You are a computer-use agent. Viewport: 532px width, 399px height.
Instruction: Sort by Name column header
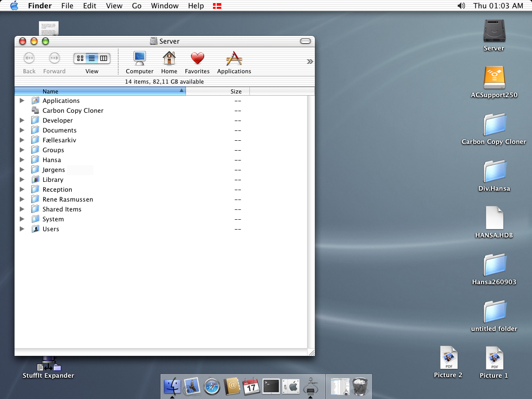[100, 91]
